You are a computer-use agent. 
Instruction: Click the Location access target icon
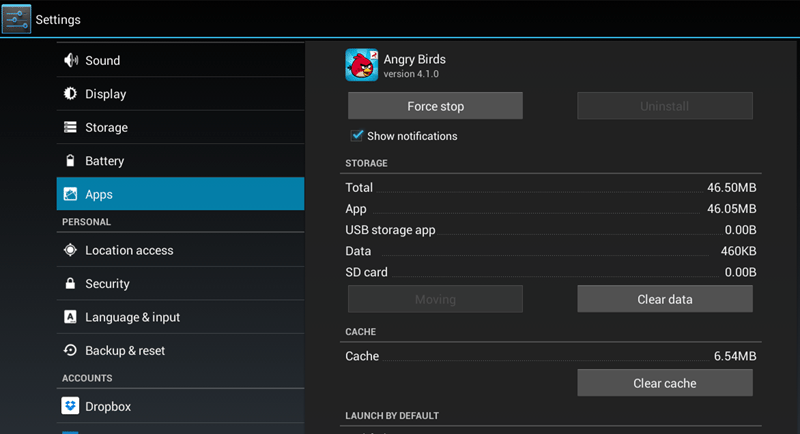coord(70,250)
